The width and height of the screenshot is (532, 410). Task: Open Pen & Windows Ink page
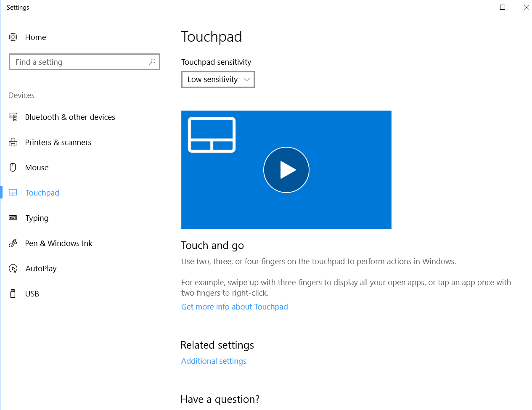point(58,243)
